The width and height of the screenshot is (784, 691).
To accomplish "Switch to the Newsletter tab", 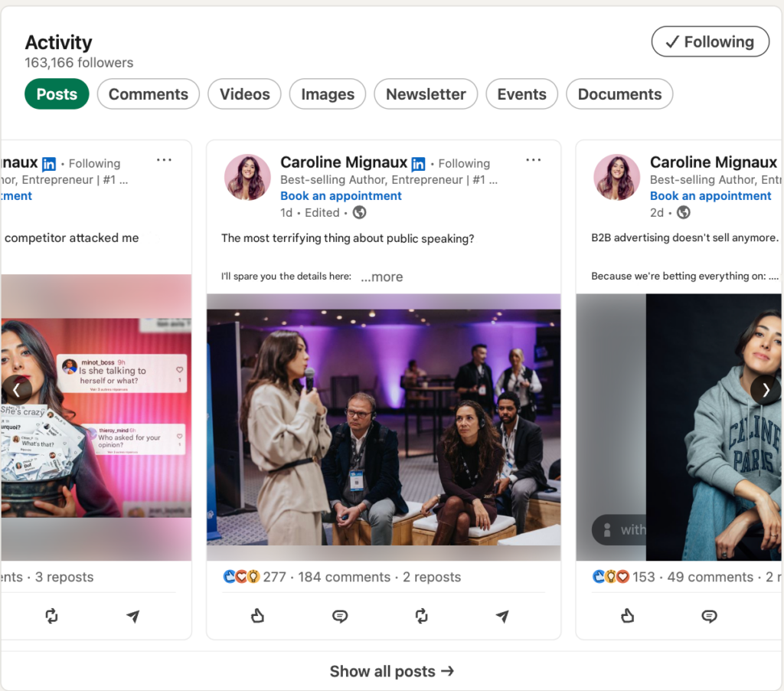I will click(426, 94).
